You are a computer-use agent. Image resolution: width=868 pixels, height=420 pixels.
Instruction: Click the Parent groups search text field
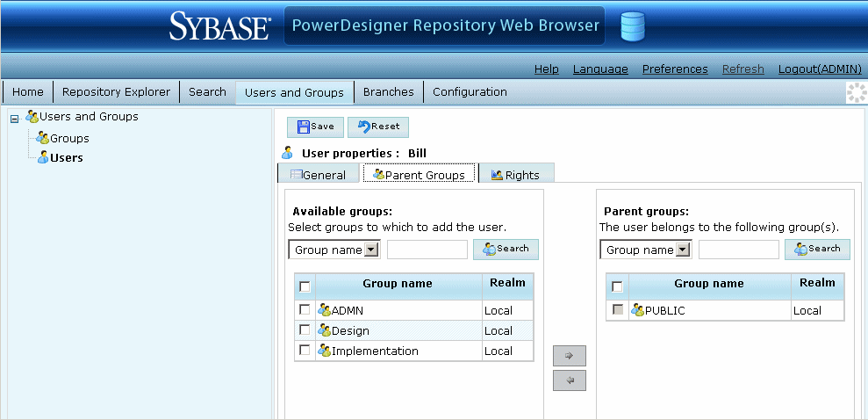click(x=738, y=250)
